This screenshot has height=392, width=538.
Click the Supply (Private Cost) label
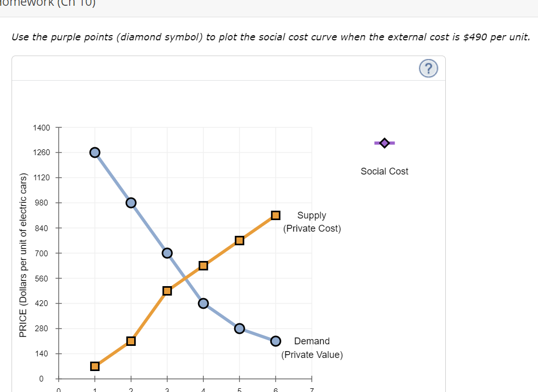pos(312,222)
